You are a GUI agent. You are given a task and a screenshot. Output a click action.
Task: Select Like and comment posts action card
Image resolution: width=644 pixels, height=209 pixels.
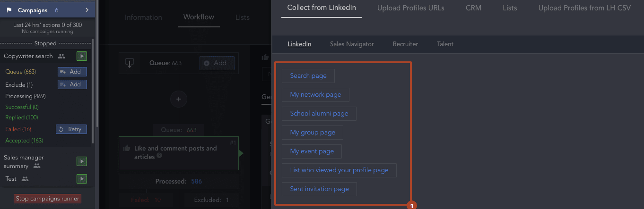(179, 153)
